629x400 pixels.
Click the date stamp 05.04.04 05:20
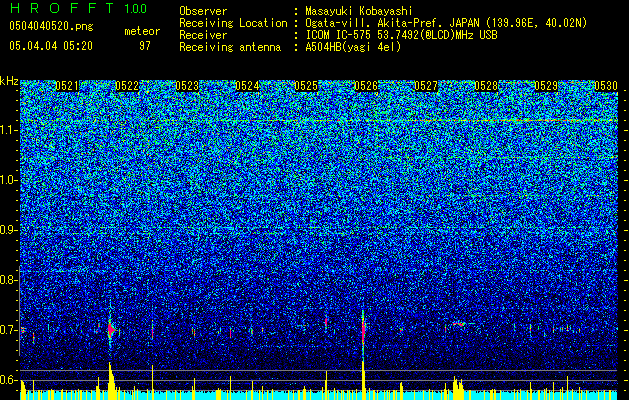[51, 46]
